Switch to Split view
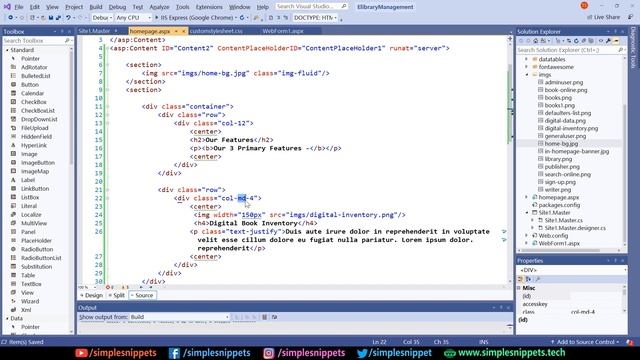The width and height of the screenshot is (640, 360). tap(117, 295)
